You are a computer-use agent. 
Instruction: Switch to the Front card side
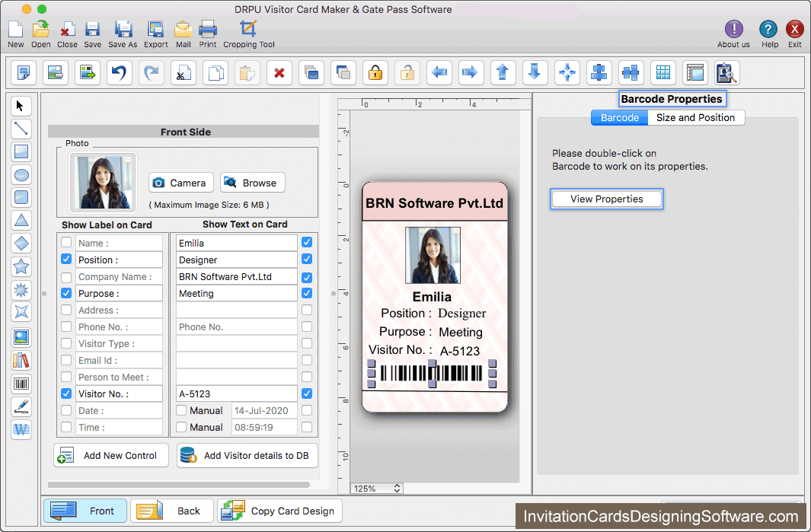tap(85, 511)
